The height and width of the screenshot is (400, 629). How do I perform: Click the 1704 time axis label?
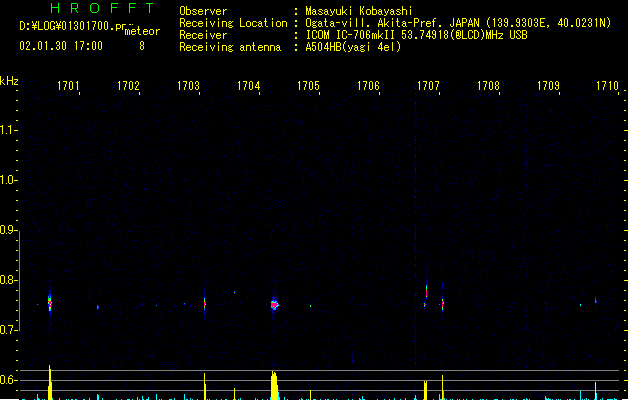248,86
